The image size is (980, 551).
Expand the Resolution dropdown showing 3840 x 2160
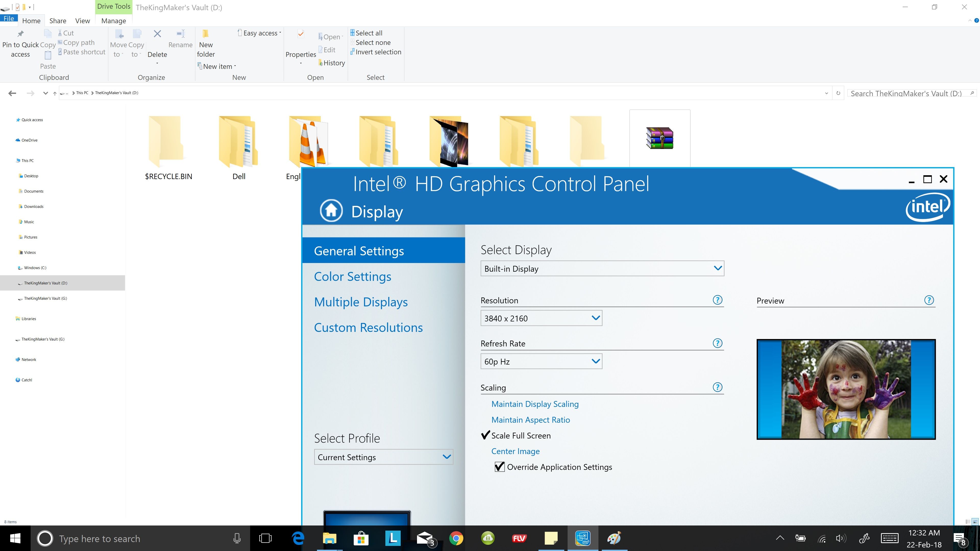coord(541,318)
